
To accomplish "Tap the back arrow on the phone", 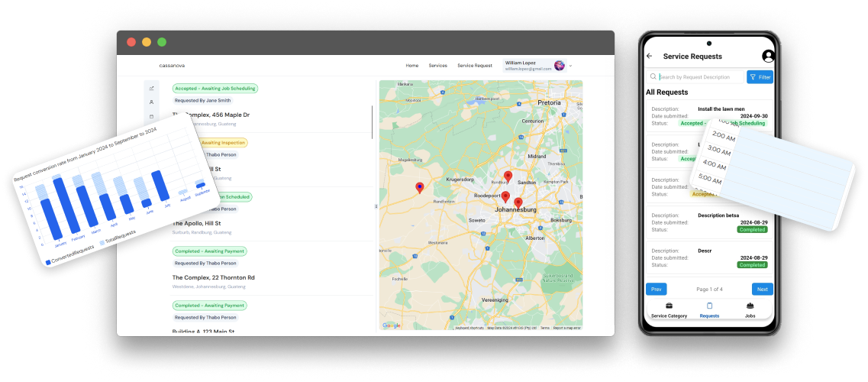I will coord(650,56).
